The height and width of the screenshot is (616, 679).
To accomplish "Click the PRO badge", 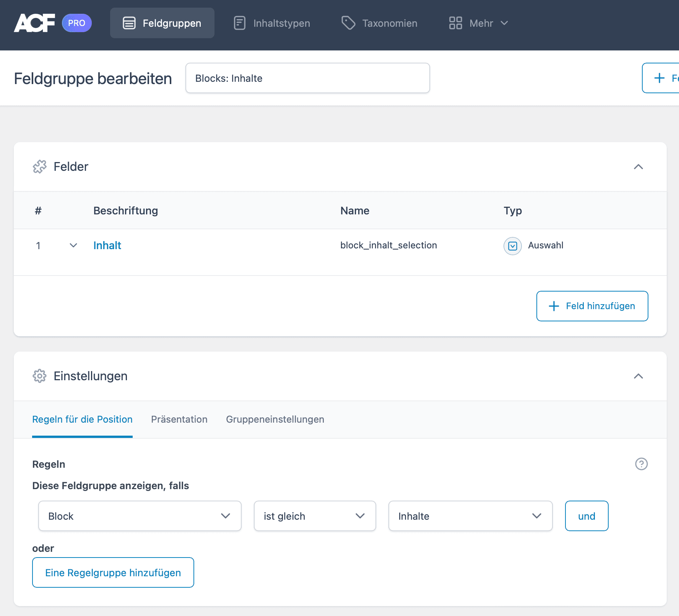I will click(77, 23).
